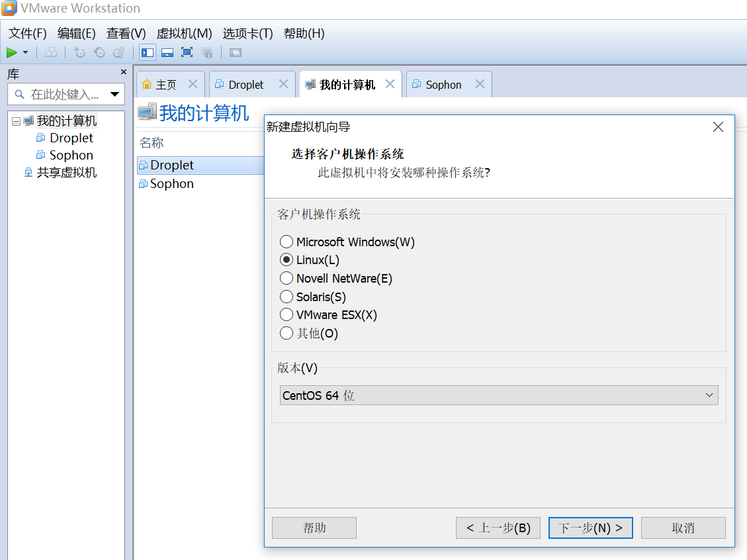Click the full screen mode icon
Viewport: 747px width, 560px height.
pyautogui.click(x=187, y=52)
